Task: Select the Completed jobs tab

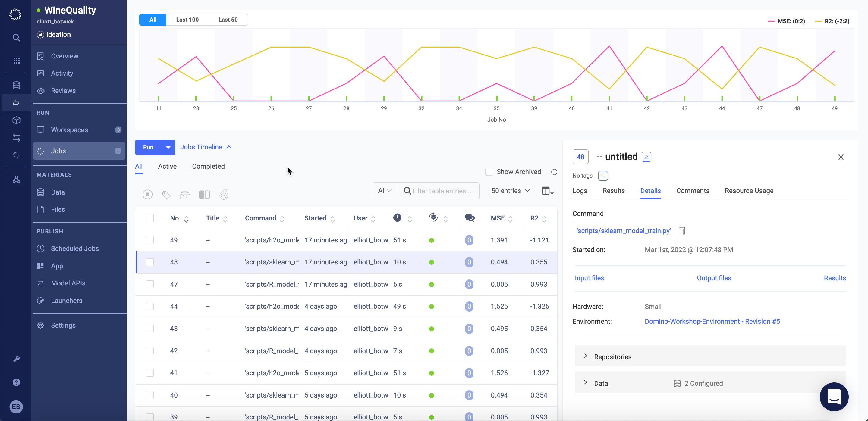Action: (x=208, y=166)
